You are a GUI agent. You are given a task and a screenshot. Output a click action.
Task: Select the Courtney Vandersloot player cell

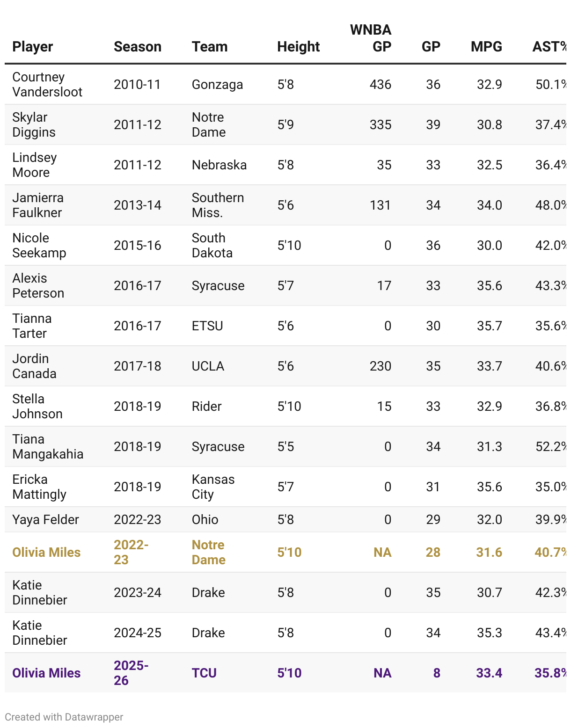[x=47, y=85]
